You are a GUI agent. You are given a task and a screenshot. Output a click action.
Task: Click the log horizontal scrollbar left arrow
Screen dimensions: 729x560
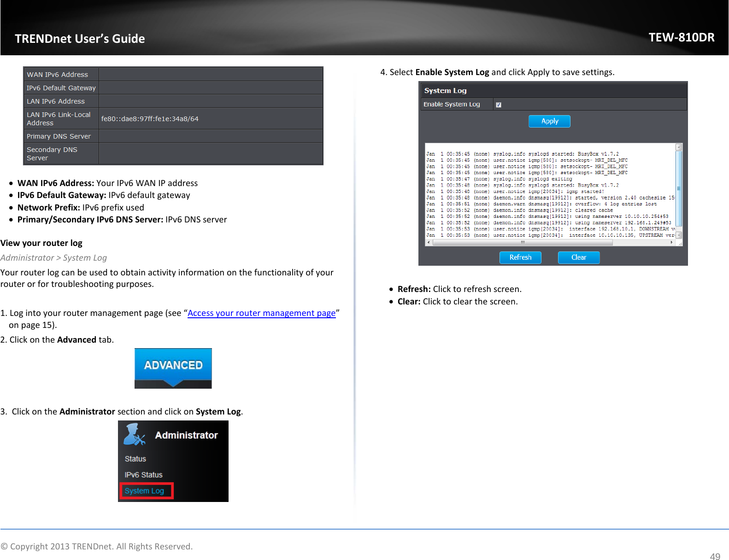(429, 242)
